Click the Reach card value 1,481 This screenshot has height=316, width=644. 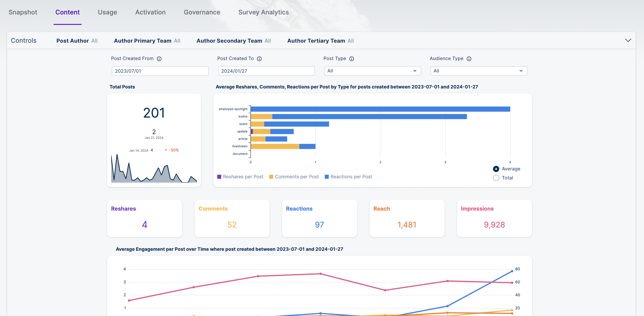(x=407, y=225)
